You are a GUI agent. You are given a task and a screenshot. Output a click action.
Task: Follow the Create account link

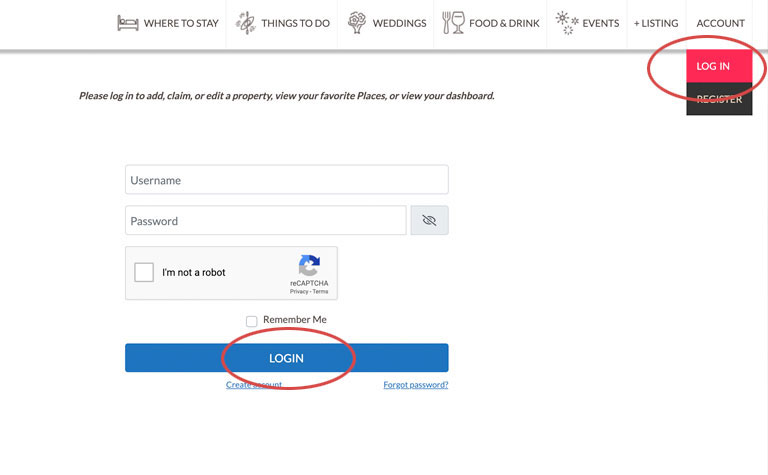[x=253, y=385]
